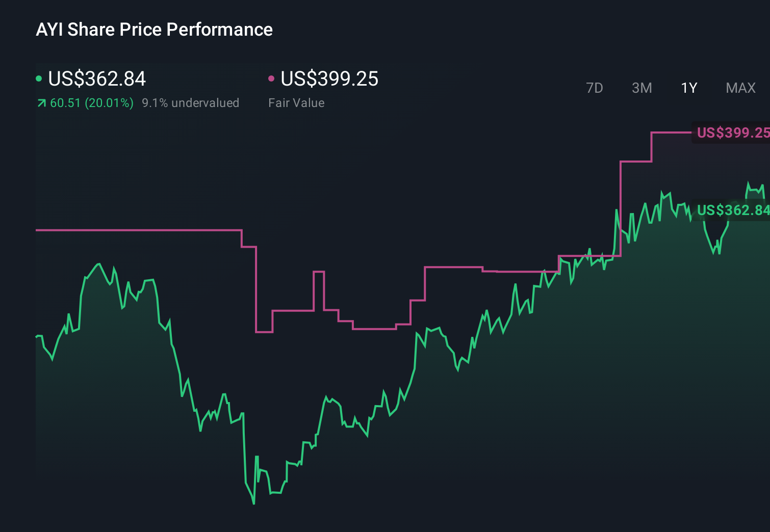Select the US$399.25 price tag on chart
Viewport: 770px width, 532px height.
tap(733, 133)
